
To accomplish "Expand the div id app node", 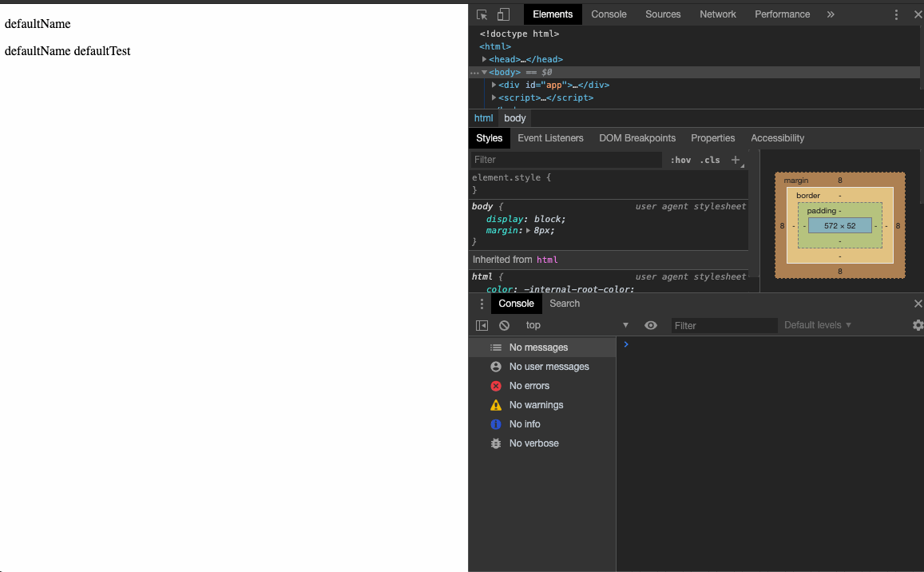I will (494, 85).
